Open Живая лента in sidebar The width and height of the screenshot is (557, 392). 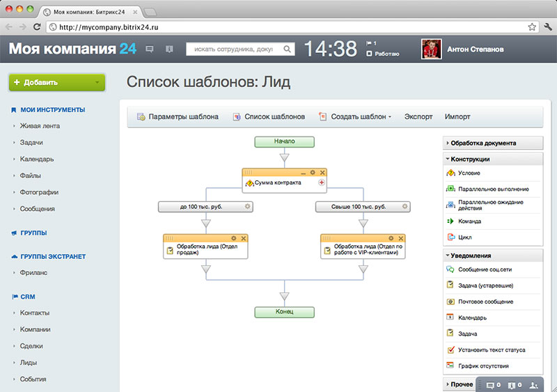tap(40, 126)
